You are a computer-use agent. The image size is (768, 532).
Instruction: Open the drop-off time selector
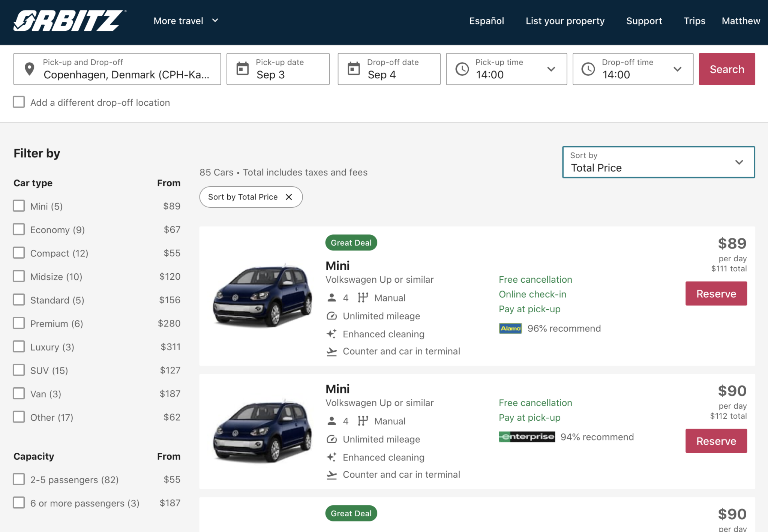point(677,69)
